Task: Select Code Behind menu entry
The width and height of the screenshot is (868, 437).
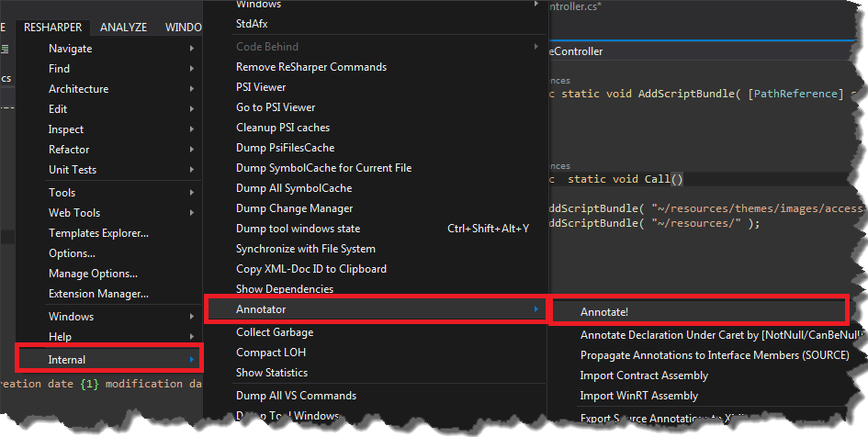Action: tap(376, 47)
